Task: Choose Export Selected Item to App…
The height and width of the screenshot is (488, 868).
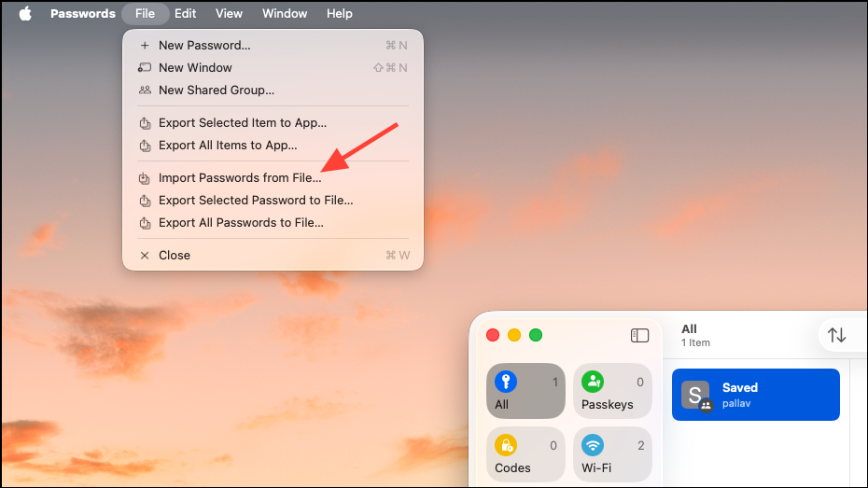Action: click(x=273, y=123)
